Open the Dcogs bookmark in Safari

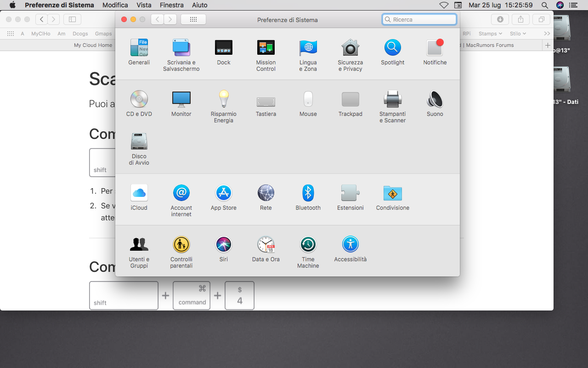pyautogui.click(x=80, y=34)
